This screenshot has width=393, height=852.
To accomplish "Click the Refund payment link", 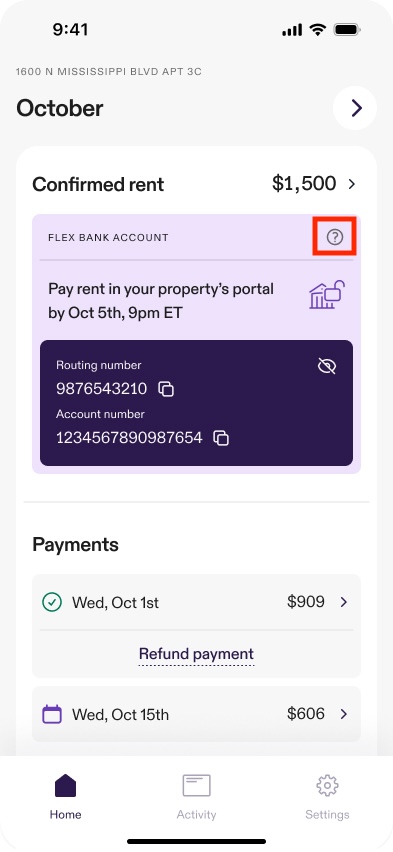I will pos(196,654).
